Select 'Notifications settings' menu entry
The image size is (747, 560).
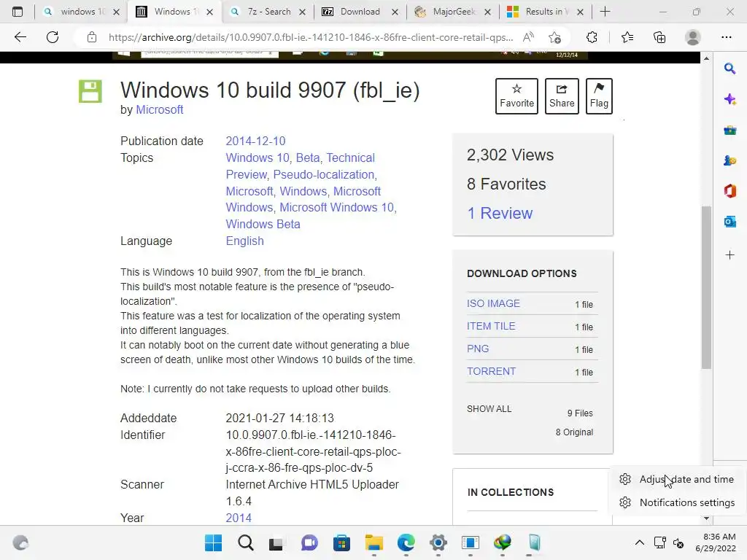click(x=678, y=502)
